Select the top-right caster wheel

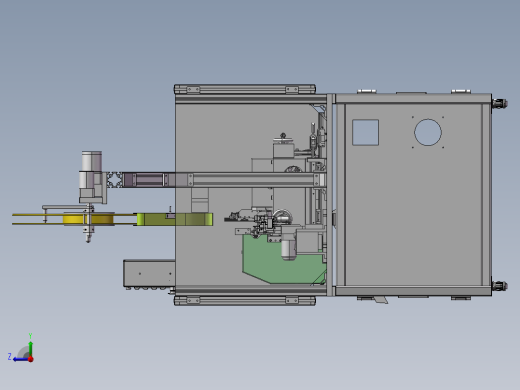(500, 103)
